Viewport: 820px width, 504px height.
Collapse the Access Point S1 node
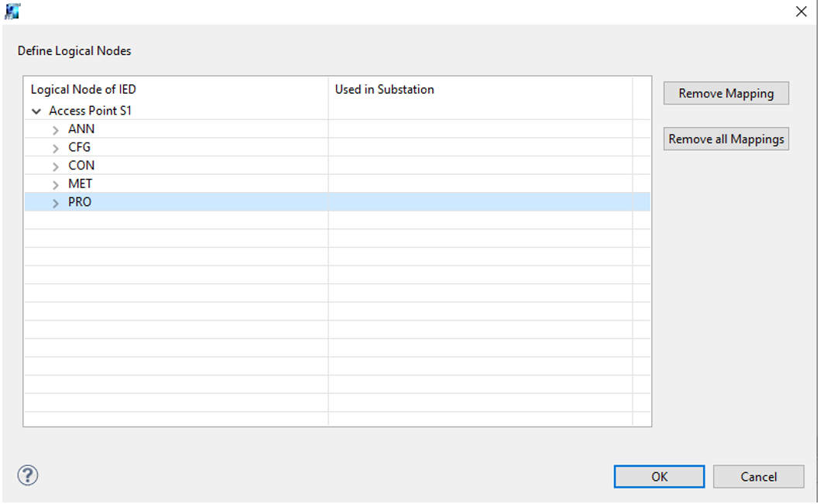tap(36, 111)
